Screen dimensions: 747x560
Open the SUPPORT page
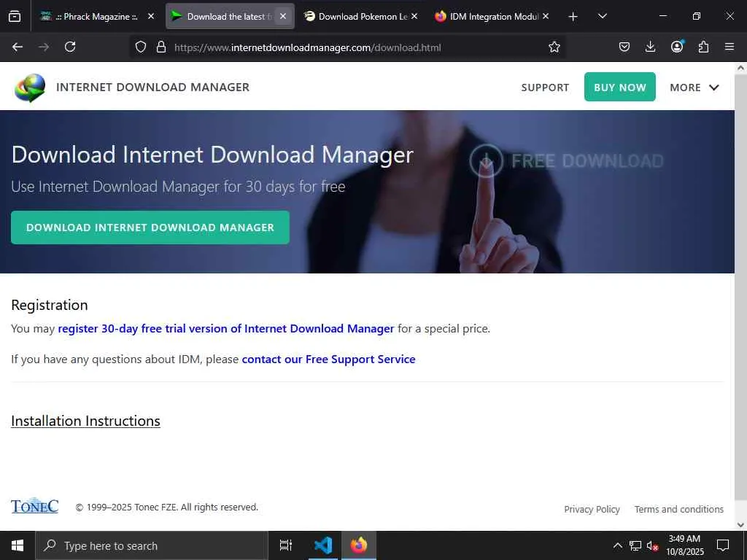pyautogui.click(x=545, y=87)
